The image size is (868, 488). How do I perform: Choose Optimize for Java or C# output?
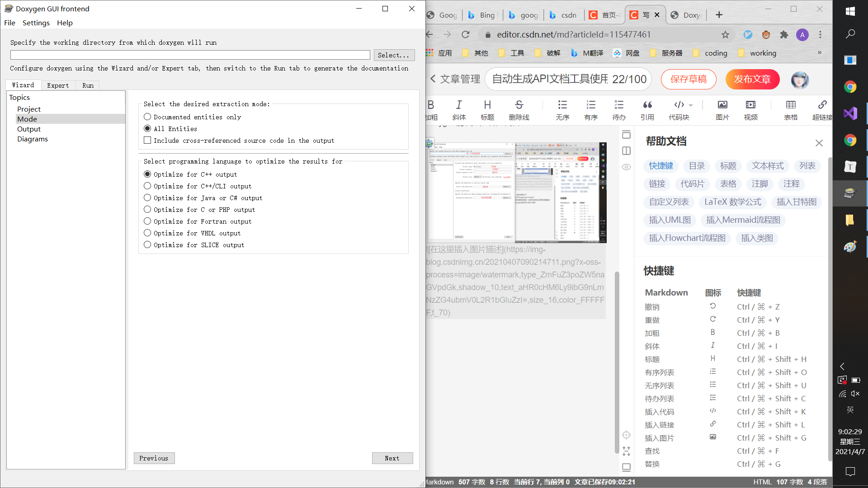click(x=147, y=198)
